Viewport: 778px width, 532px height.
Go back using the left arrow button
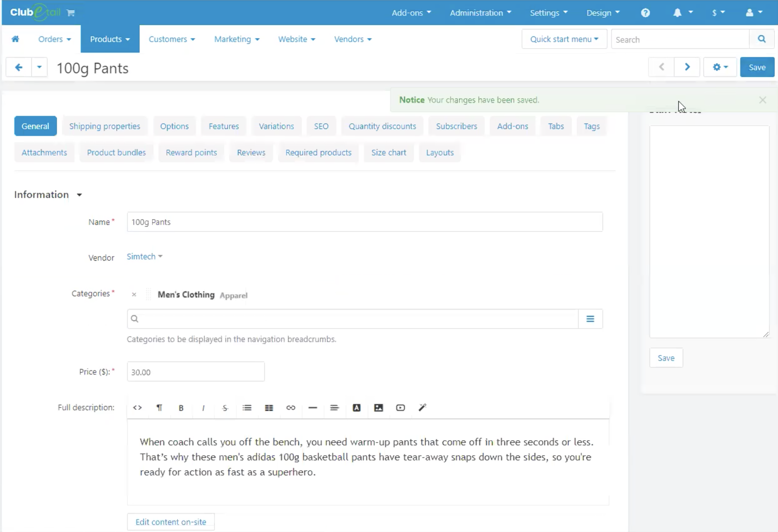point(19,67)
